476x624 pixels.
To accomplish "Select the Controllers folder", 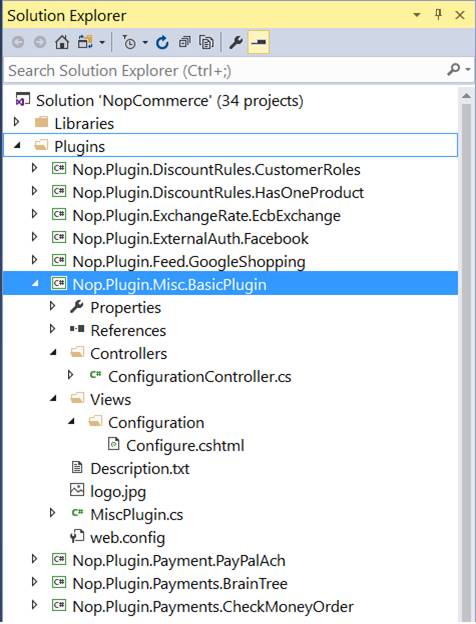I will click(129, 354).
